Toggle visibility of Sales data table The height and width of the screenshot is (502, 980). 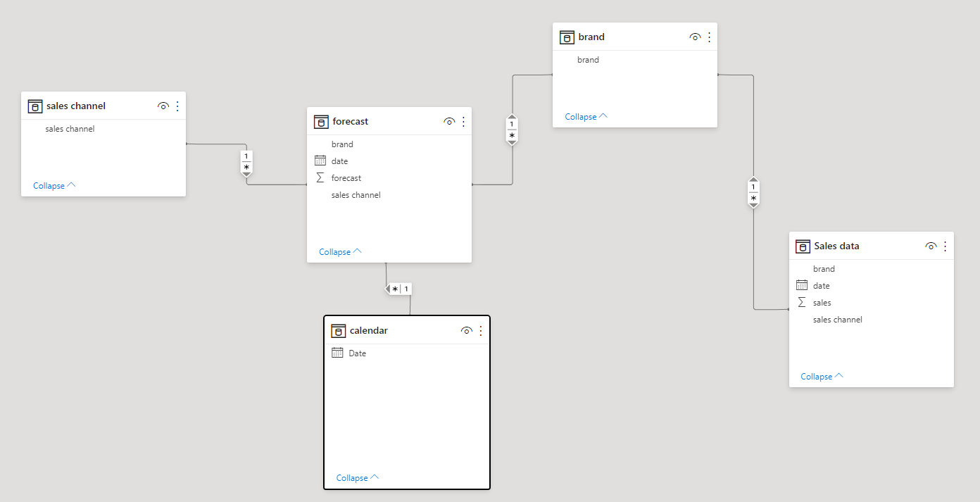(931, 246)
